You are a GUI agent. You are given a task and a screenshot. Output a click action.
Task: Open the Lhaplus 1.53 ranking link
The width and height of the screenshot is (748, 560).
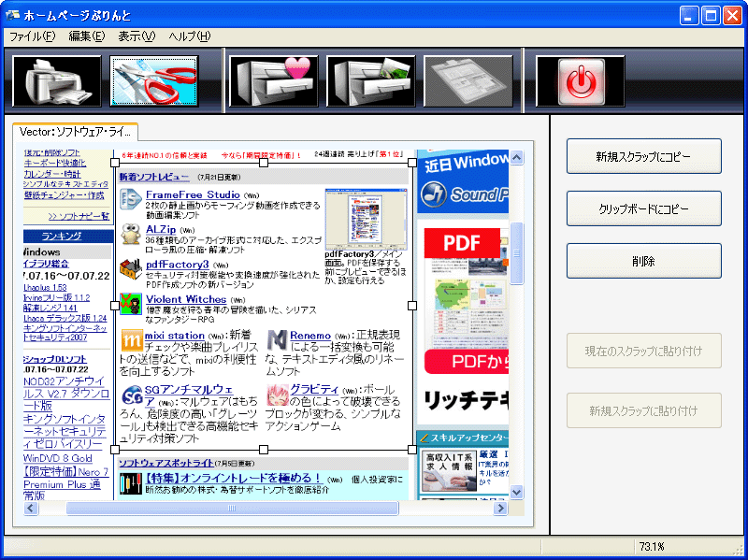45,288
